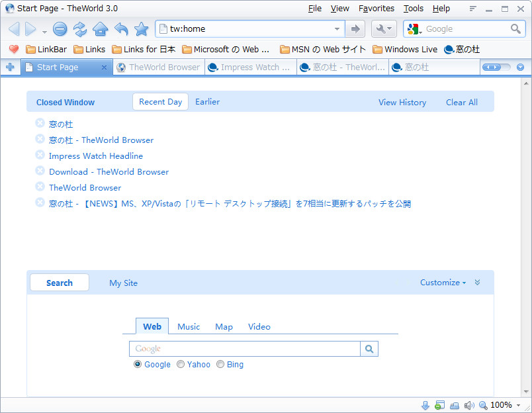Select the Video search tab
Image resolution: width=532 pixels, height=413 pixels.
point(259,326)
